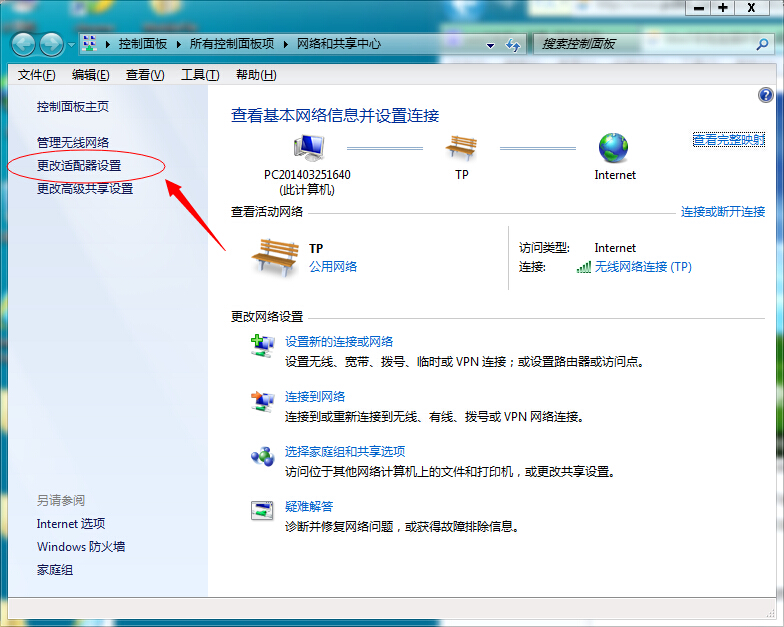Click the blue help question mark icon

pyautogui.click(x=766, y=95)
